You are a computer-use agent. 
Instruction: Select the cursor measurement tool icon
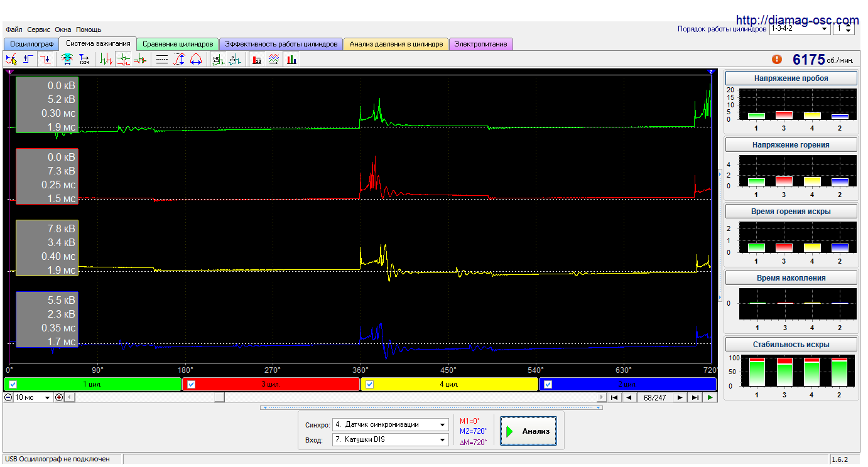[11, 59]
